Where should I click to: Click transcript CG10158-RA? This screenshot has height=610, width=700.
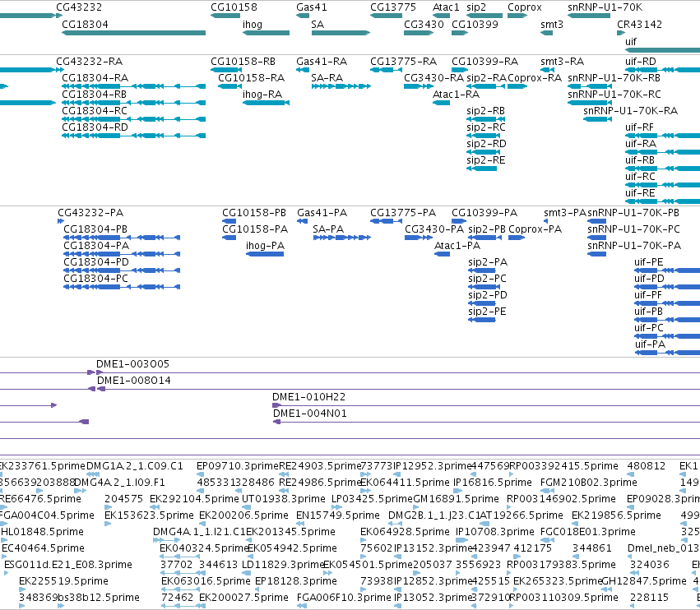coord(229,86)
